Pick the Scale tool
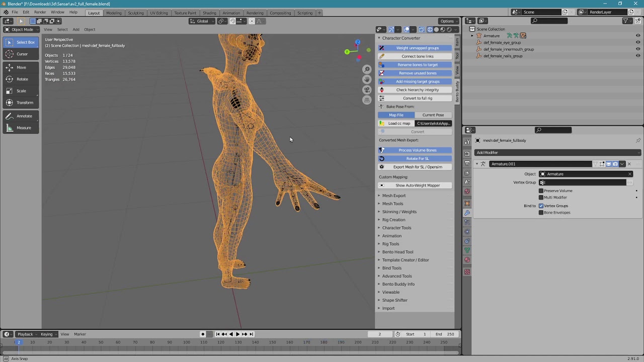 (21, 91)
